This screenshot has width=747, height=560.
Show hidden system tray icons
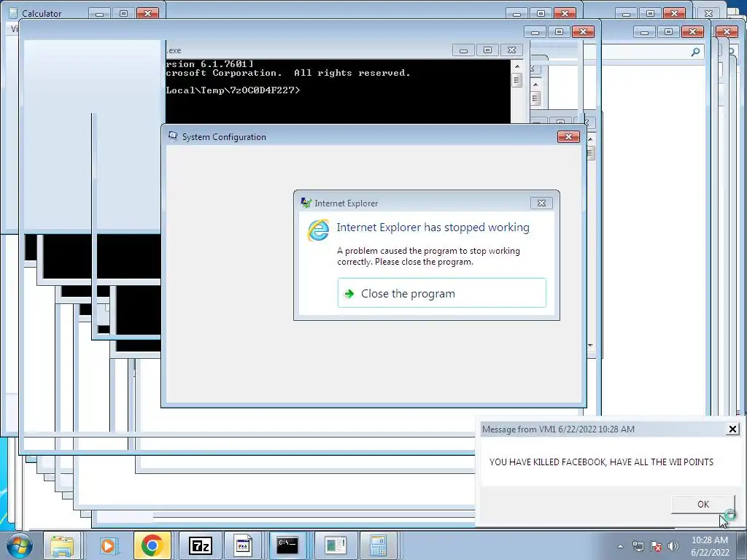pos(620,546)
